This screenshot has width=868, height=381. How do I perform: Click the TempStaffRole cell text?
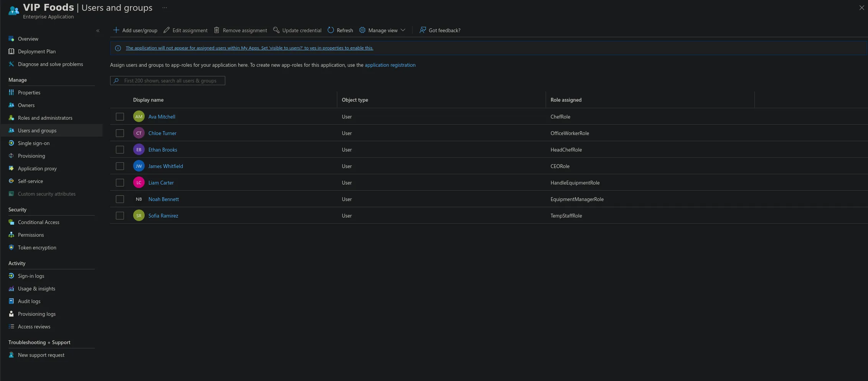pyautogui.click(x=566, y=216)
